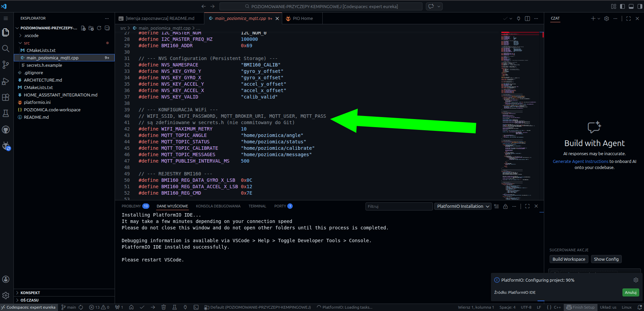Toggle output auto-scroll lock icon
Viewport: 644px width, 311px height.
[505, 206]
